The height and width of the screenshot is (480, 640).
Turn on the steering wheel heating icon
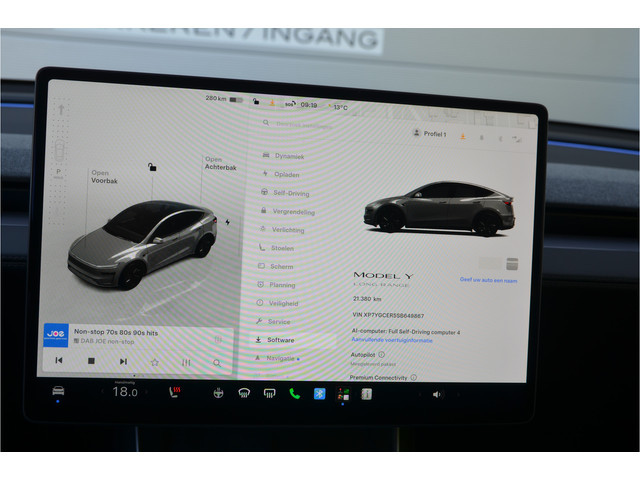(218, 393)
